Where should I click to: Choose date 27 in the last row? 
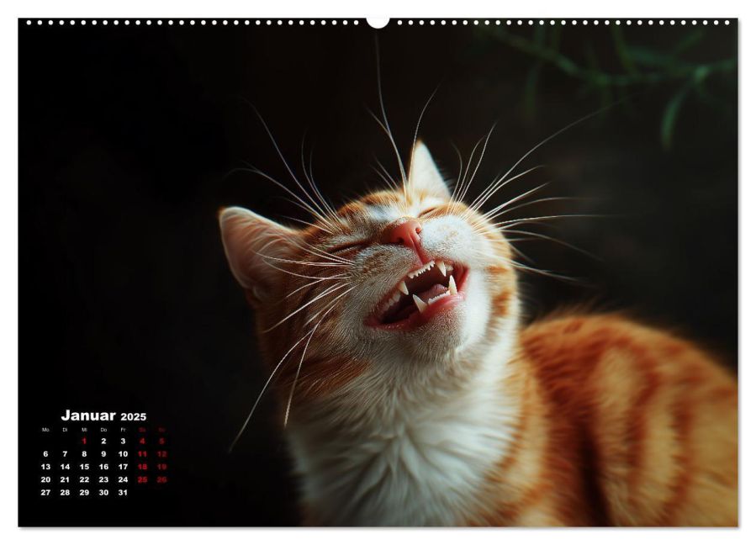[45, 493]
